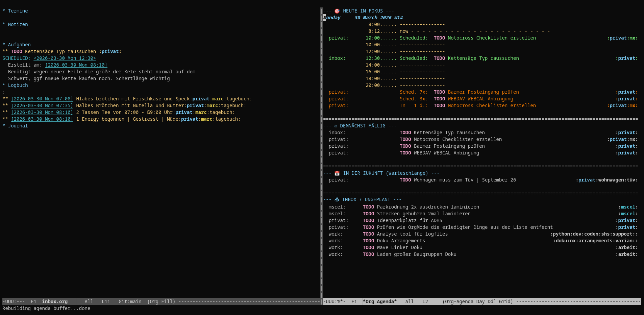Screen dimensions: 644x315
Task: Open the SCHEDULED timestamp 2026-03-30 Mon 12:30
Action: pos(65,58)
